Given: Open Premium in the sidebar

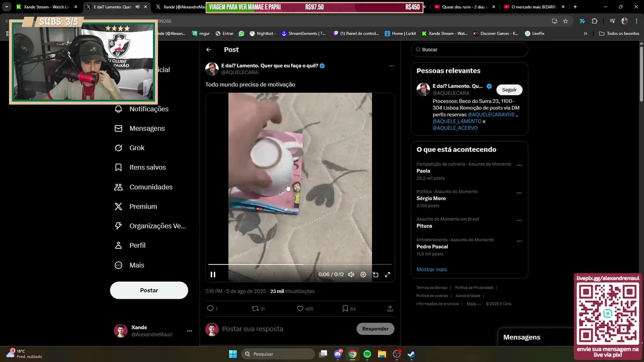Looking at the screenshot, I should 136,207.
